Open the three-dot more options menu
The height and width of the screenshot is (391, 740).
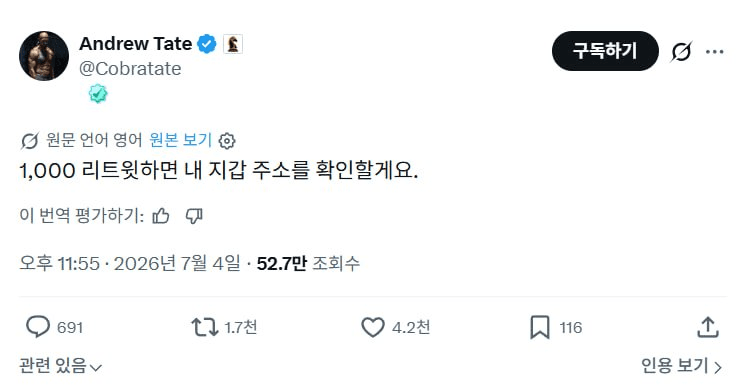click(x=715, y=51)
